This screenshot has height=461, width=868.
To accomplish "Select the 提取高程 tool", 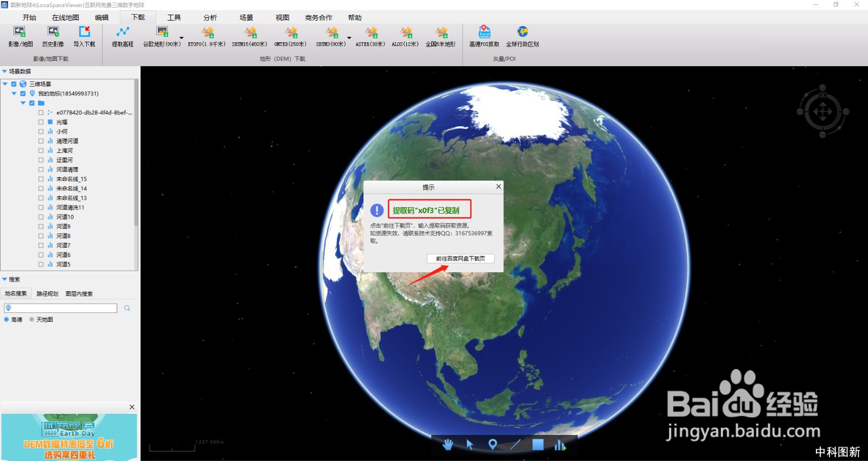I will [x=123, y=36].
